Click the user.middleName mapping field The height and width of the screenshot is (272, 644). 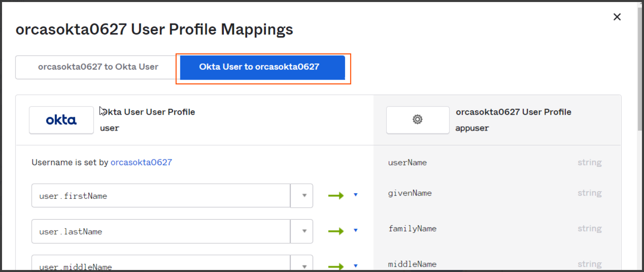161,263
